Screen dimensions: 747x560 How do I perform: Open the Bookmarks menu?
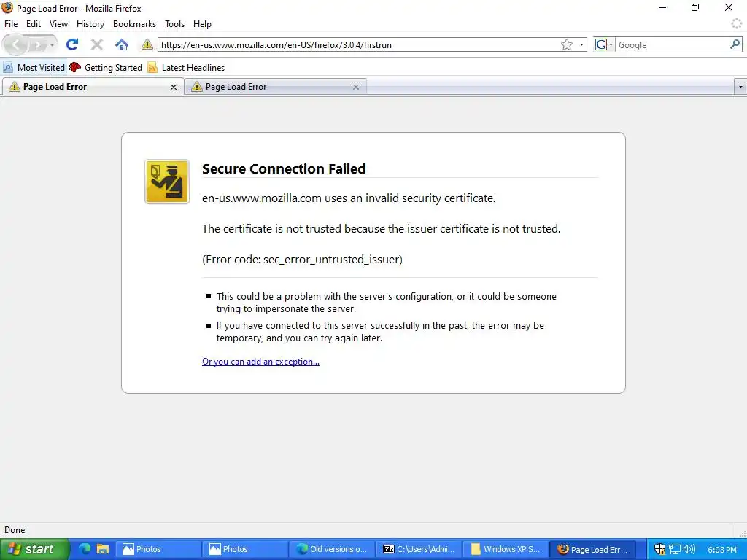tap(134, 24)
